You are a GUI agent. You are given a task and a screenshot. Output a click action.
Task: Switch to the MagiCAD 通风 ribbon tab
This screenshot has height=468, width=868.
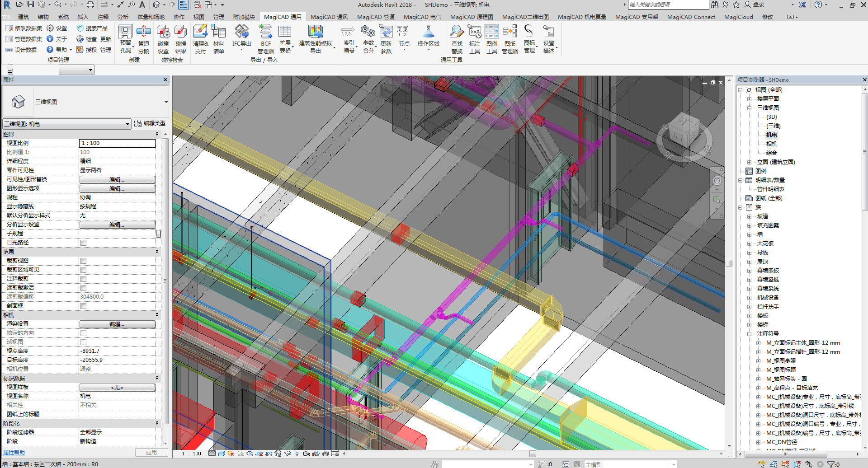(x=329, y=17)
